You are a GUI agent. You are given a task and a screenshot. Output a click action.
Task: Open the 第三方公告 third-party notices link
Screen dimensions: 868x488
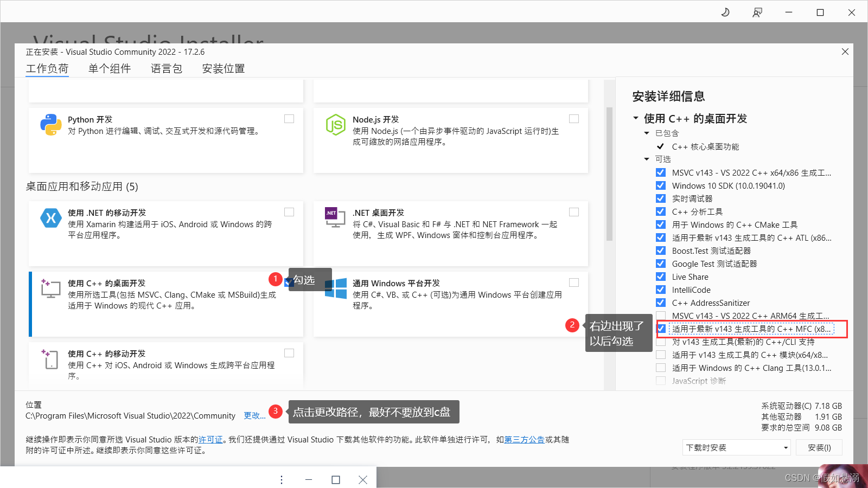tap(525, 440)
